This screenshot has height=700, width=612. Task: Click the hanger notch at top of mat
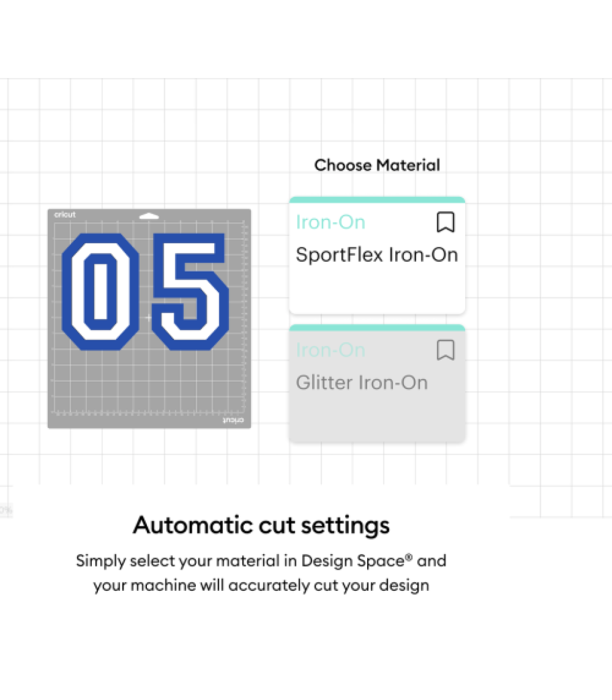149,216
